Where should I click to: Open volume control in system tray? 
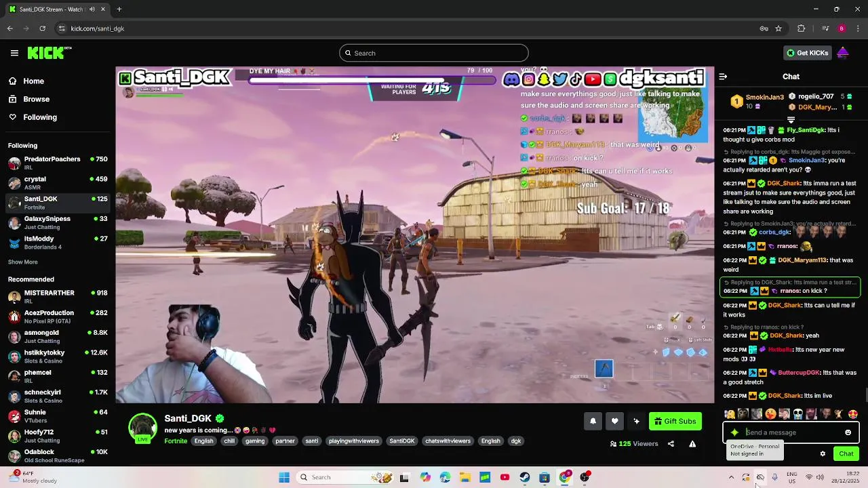pyautogui.click(x=820, y=477)
